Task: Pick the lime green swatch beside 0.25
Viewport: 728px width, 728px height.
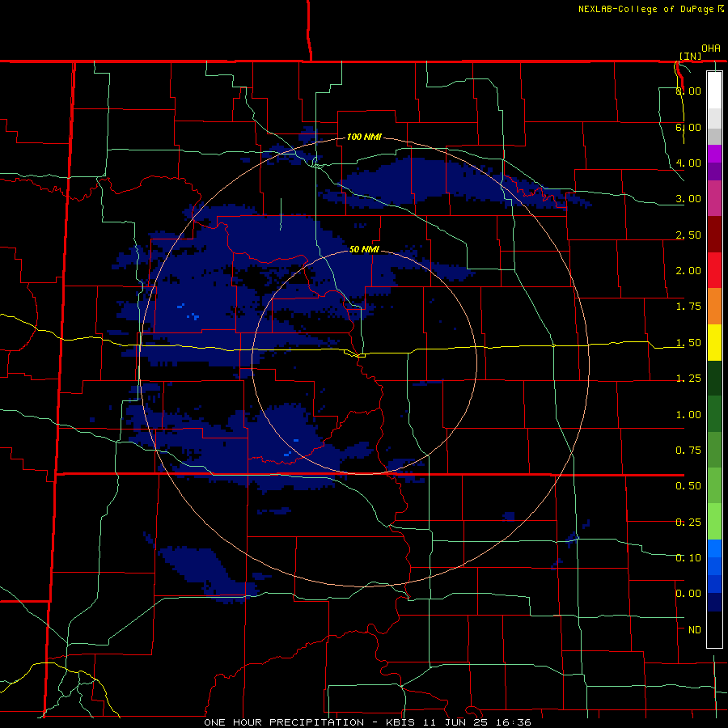Action: [x=714, y=522]
